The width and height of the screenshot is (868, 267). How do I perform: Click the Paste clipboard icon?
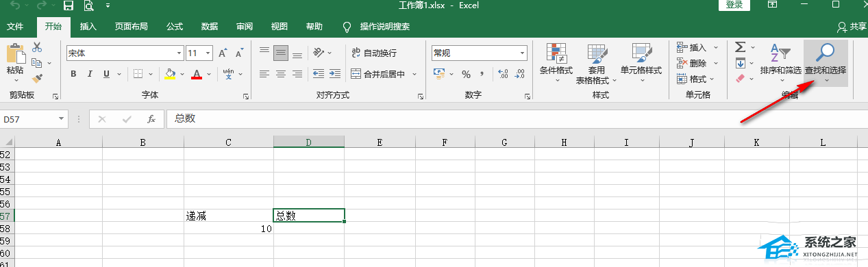coord(15,54)
